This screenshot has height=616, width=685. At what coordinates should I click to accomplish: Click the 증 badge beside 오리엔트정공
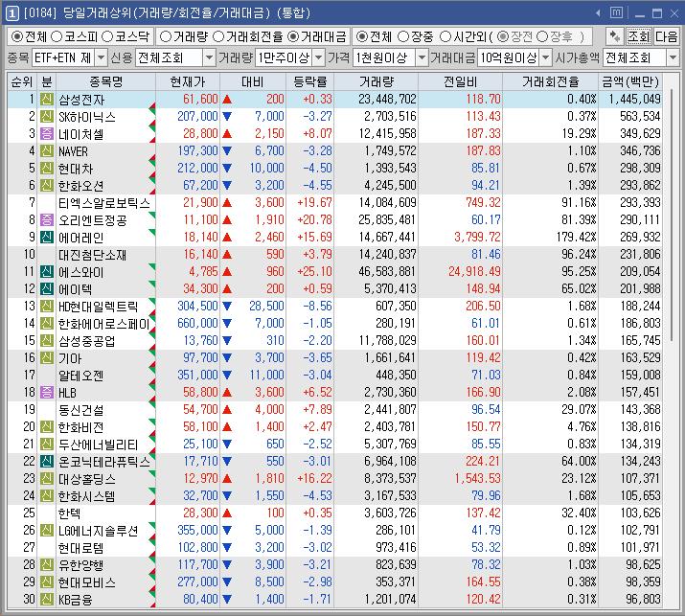tap(47, 219)
